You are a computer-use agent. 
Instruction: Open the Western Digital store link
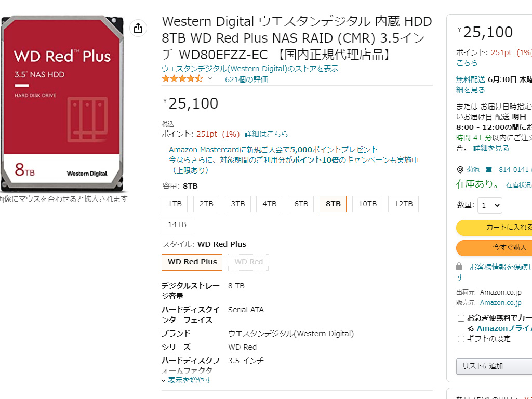(250, 69)
